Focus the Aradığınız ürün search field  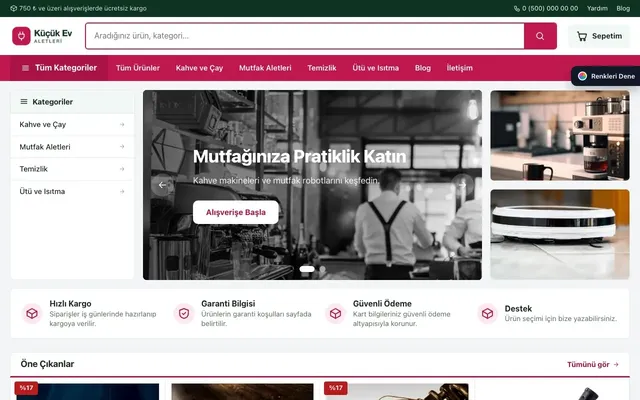305,36
